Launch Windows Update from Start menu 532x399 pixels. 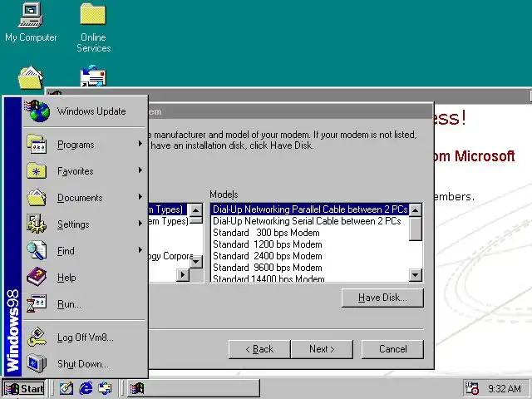85,111
